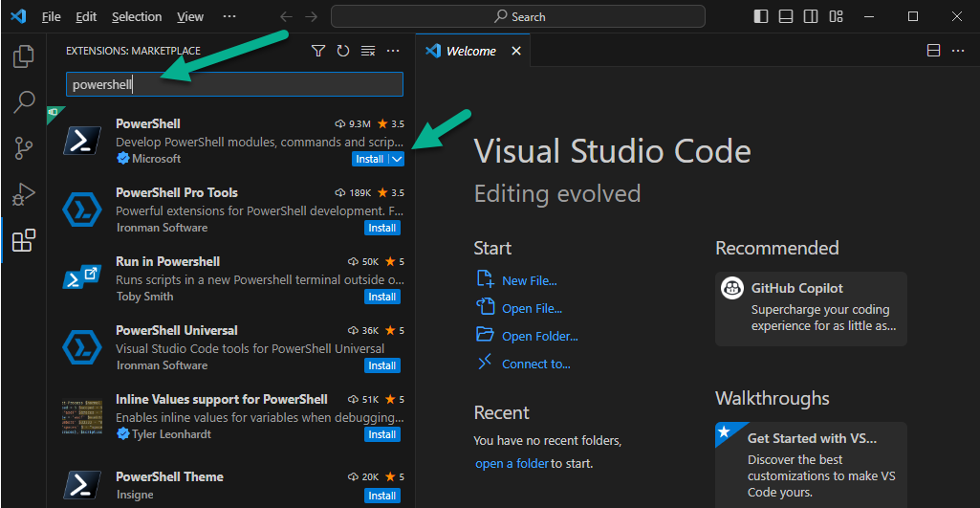Open the File menu
The width and height of the screenshot is (980, 508).
click(x=52, y=17)
